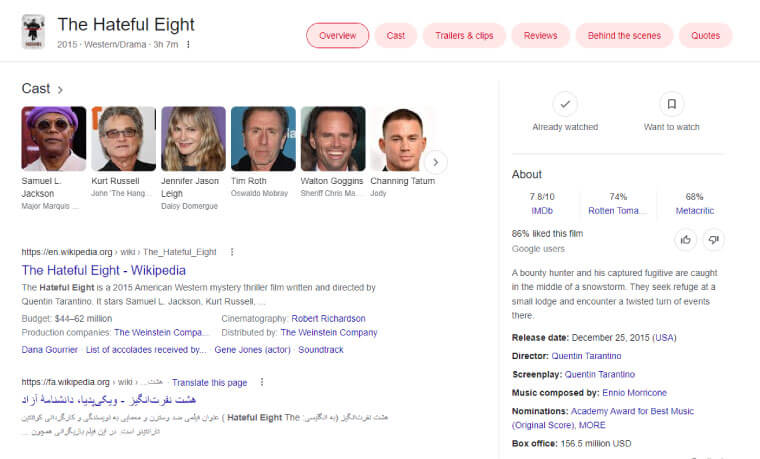Viewport: 760px width, 459px height.
Task: Open Director Quentin Tarantino link
Action: (x=586, y=356)
